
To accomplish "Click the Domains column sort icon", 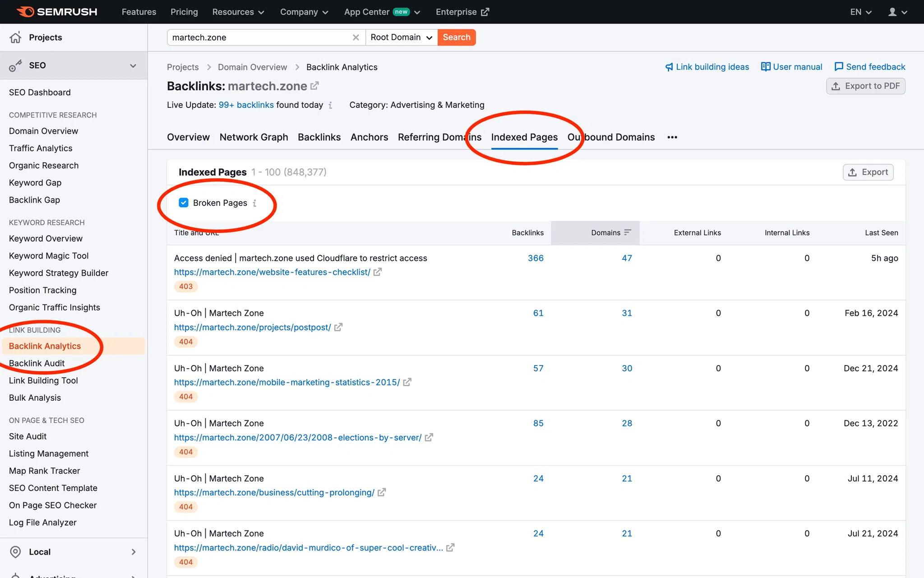I will tap(628, 232).
